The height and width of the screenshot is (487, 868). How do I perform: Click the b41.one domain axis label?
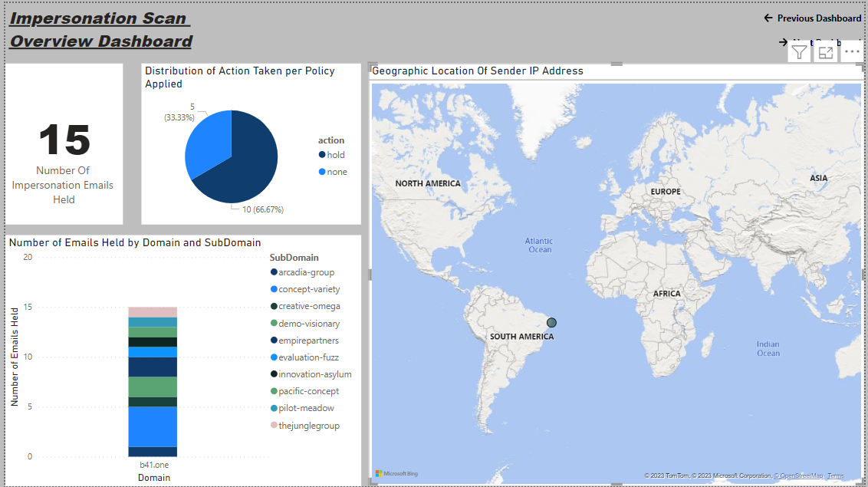click(153, 465)
